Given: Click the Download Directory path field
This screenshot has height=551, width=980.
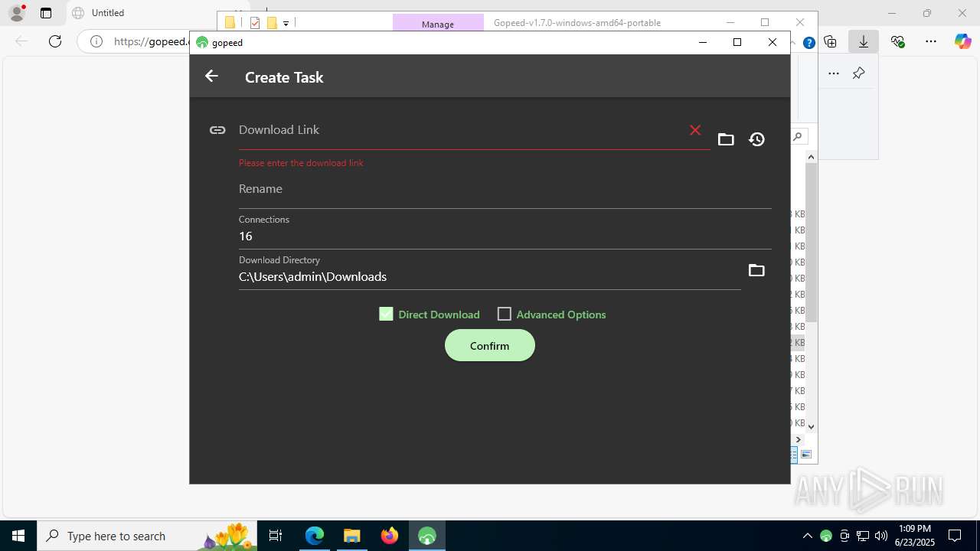Looking at the screenshot, I should coord(489,276).
